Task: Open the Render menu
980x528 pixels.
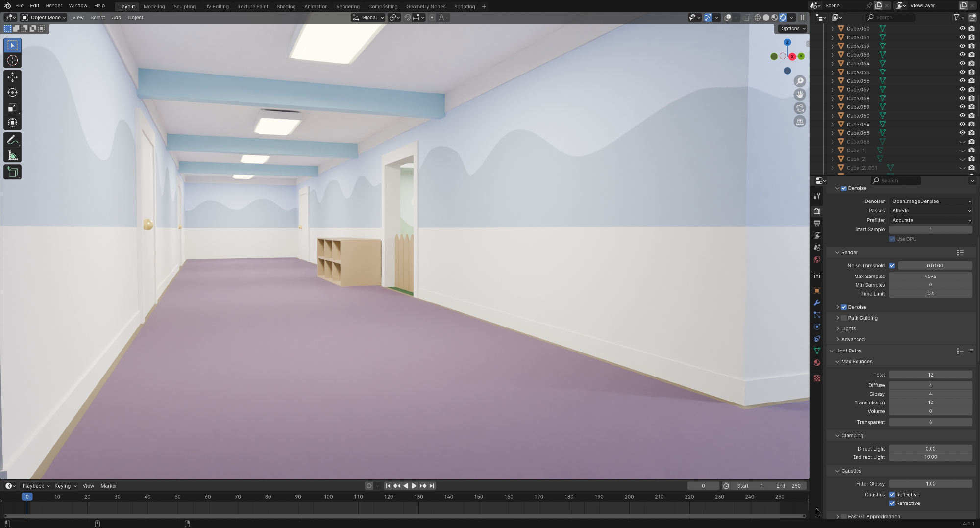Action: point(54,6)
